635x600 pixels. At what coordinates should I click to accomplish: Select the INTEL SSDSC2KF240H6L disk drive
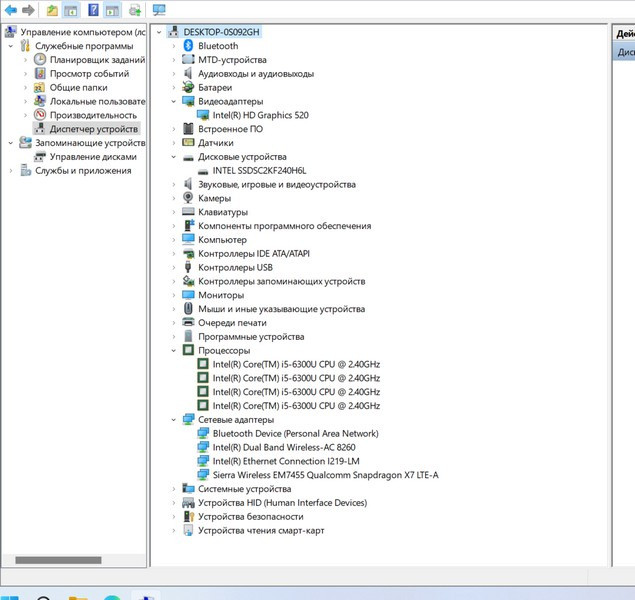point(259,171)
